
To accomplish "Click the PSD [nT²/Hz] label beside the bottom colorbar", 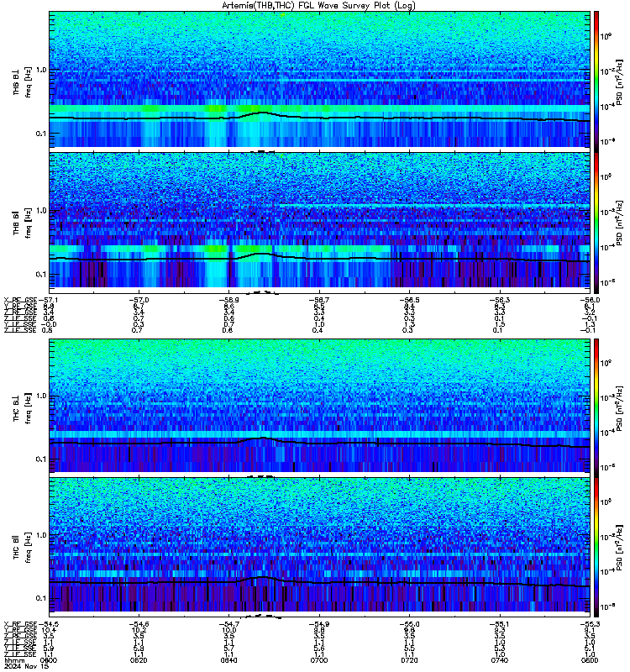I will pos(619,548).
